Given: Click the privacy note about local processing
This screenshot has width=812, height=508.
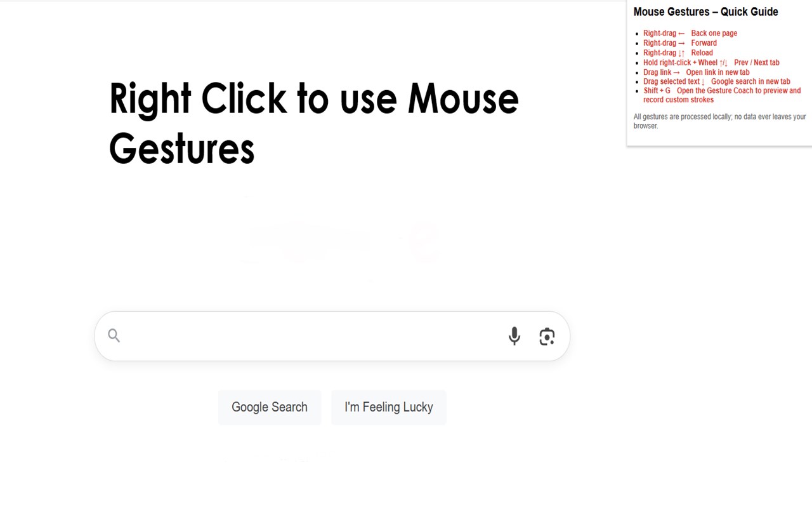Looking at the screenshot, I should [719, 121].
